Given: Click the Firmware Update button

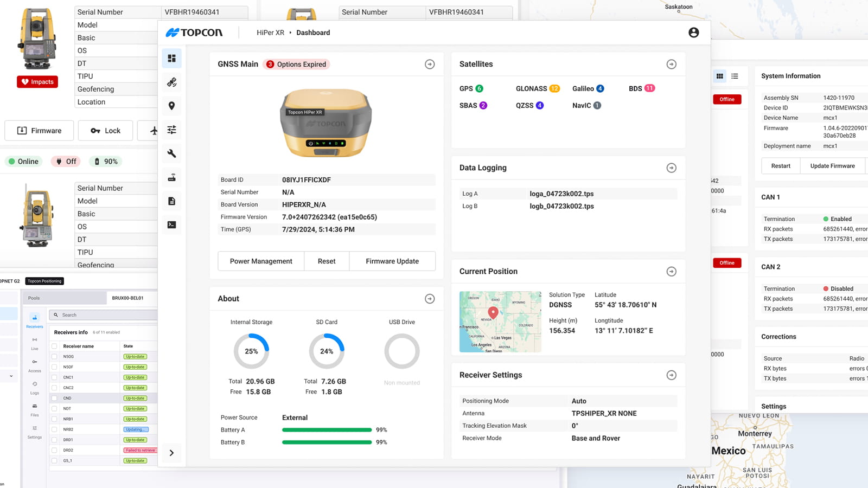Looking at the screenshot, I should pos(392,261).
